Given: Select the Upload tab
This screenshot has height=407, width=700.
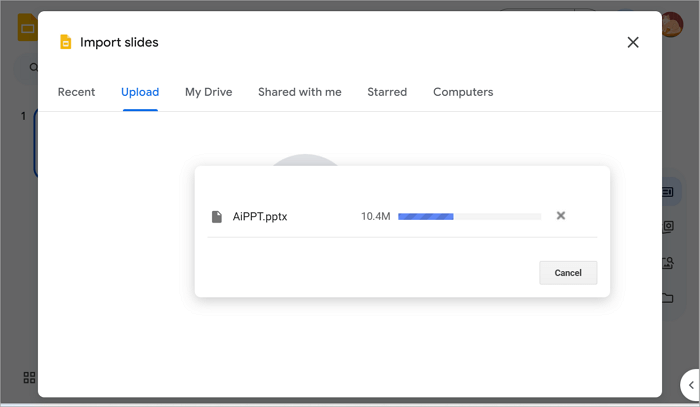Looking at the screenshot, I should click(x=140, y=92).
